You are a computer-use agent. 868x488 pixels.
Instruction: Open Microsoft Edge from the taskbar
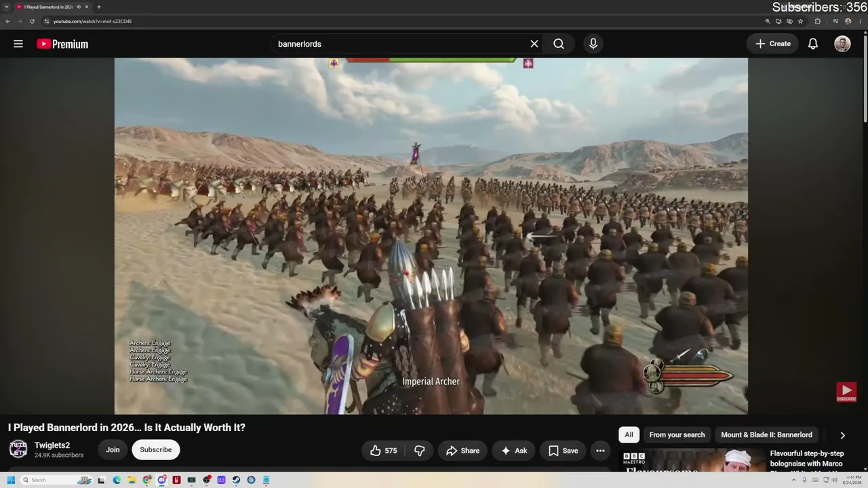pyautogui.click(x=117, y=480)
